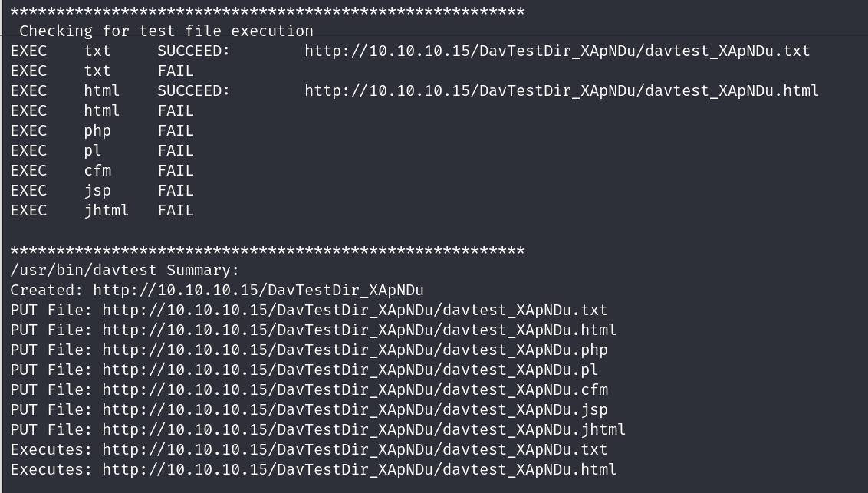Click the 'Checking for test file execution' heading
The width and height of the screenshot is (868, 493).
click(166, 31)
